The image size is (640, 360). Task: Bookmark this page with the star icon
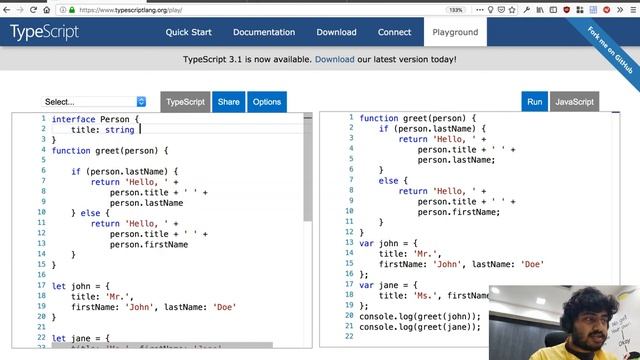512,10
